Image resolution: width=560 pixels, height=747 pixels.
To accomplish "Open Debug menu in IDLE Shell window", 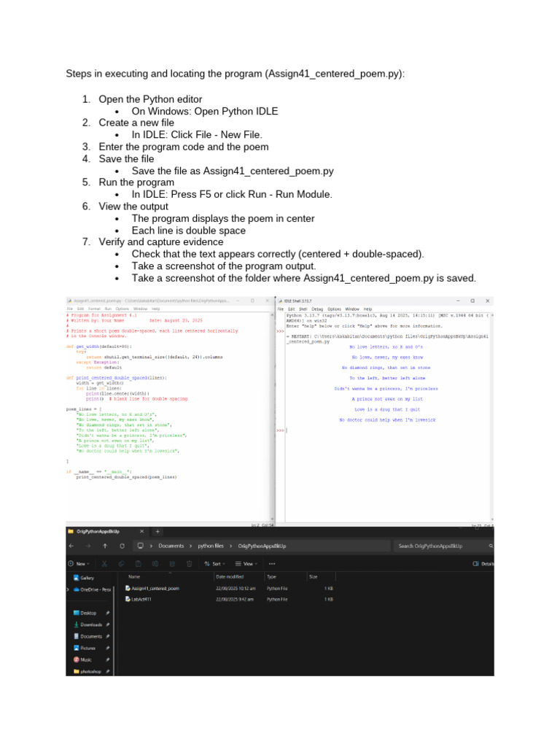I will click(x=317, y=309).
